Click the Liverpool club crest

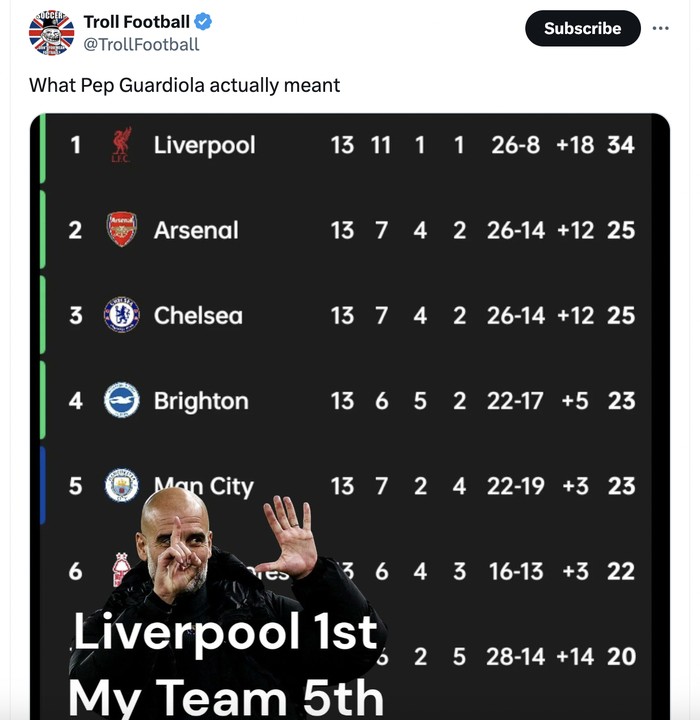[x=121, y=146]
